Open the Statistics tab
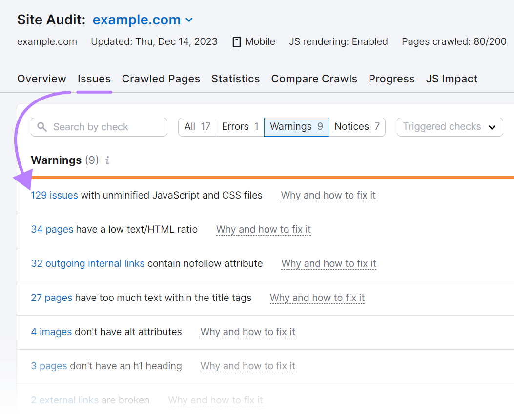Viewport: 514px width, 420px height. [235, 79]
